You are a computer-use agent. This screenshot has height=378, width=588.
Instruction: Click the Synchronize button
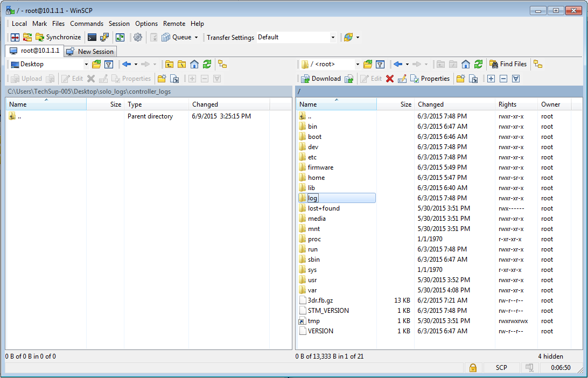pos(59,37)
